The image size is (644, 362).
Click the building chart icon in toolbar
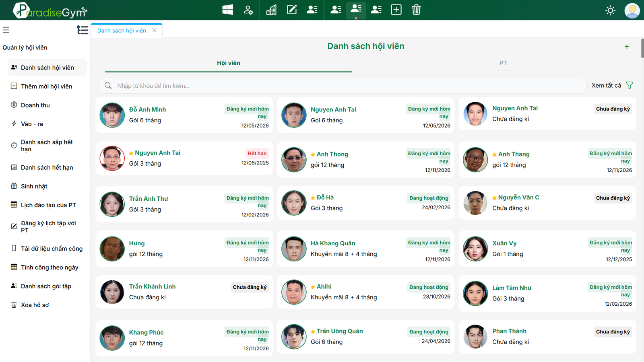[x=271, y=10]
